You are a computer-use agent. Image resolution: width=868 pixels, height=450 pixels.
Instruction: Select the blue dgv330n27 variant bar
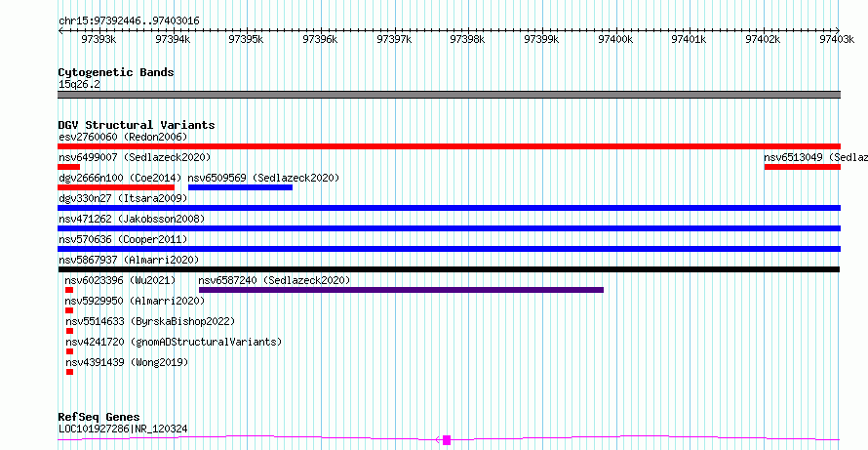click(449, 208)
